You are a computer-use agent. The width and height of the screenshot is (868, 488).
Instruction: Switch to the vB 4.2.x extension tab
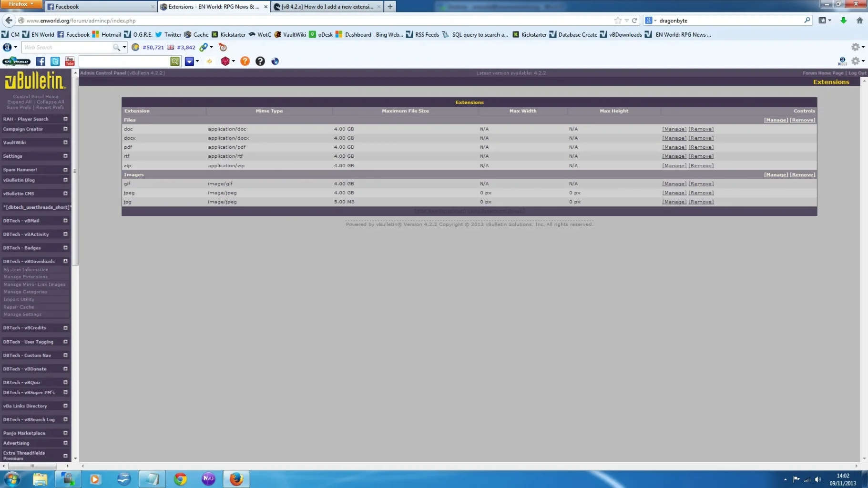click(x=327, y=7)
